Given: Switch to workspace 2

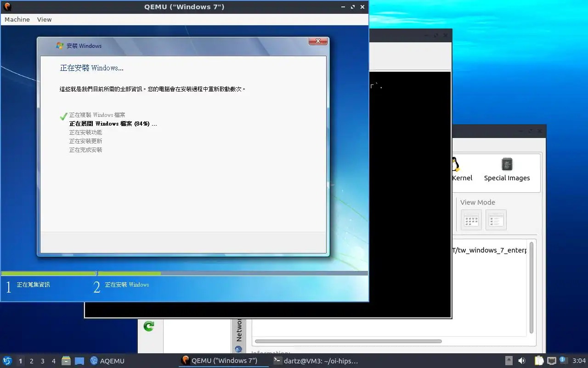Looking at the screenshot, I should click(x=31, y=361).
